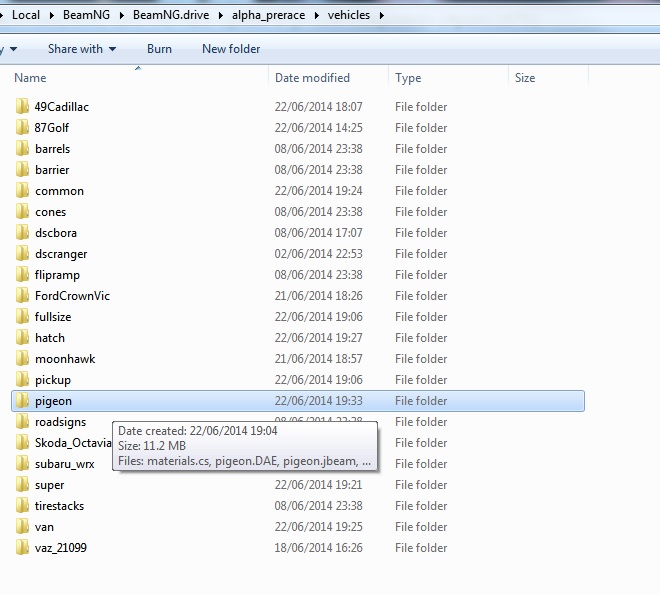Expand the arrow after BeamNG.drive breadcrumb

221,16
